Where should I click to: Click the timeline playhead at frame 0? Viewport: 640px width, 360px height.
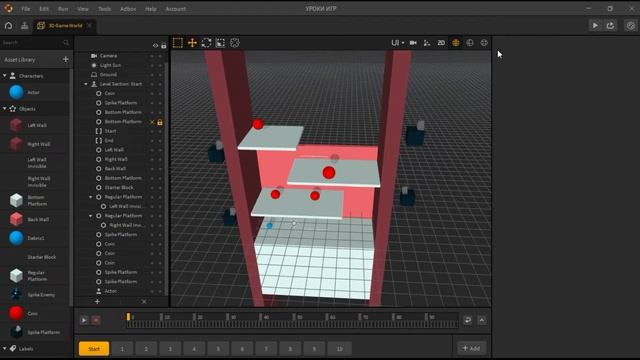click(x=128, y=317)
